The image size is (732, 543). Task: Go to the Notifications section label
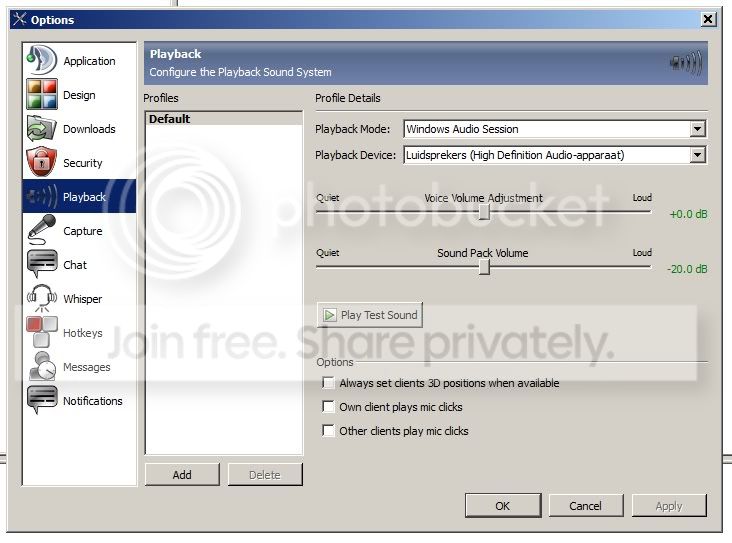point(92,401)
